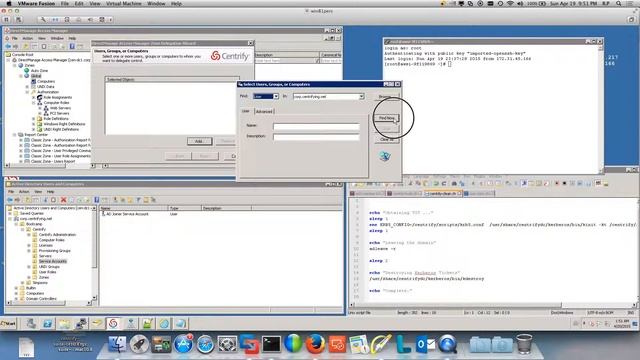The width and height of the screenshot is (640, 360).
Task: Select the Saved Queries node
Action: point(31,213)
